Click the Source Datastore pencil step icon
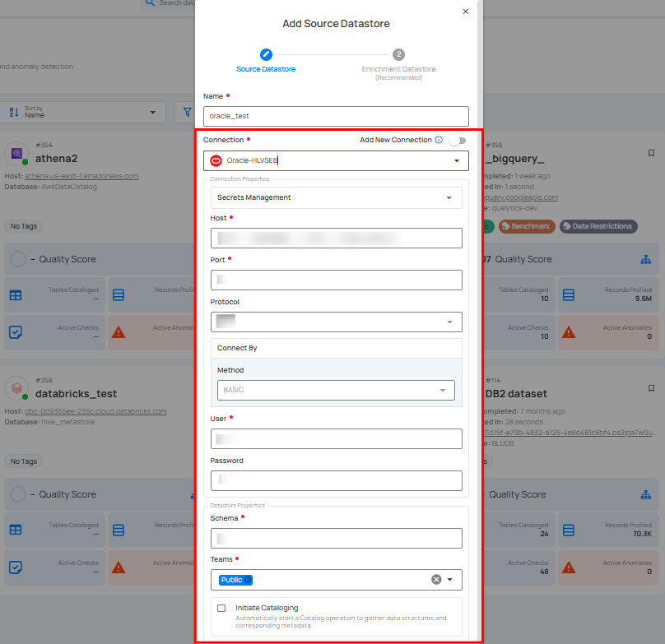This screenshot has width=665, height=644. 266,54
